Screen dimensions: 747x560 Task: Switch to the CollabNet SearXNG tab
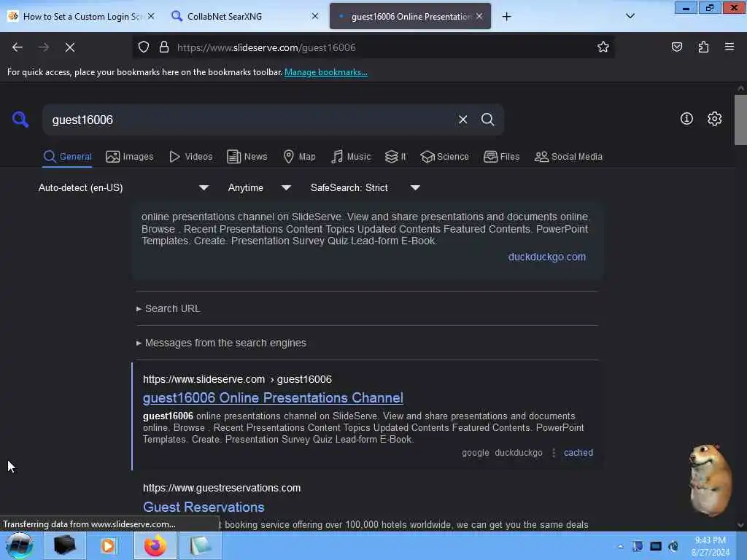click(244, 16)
